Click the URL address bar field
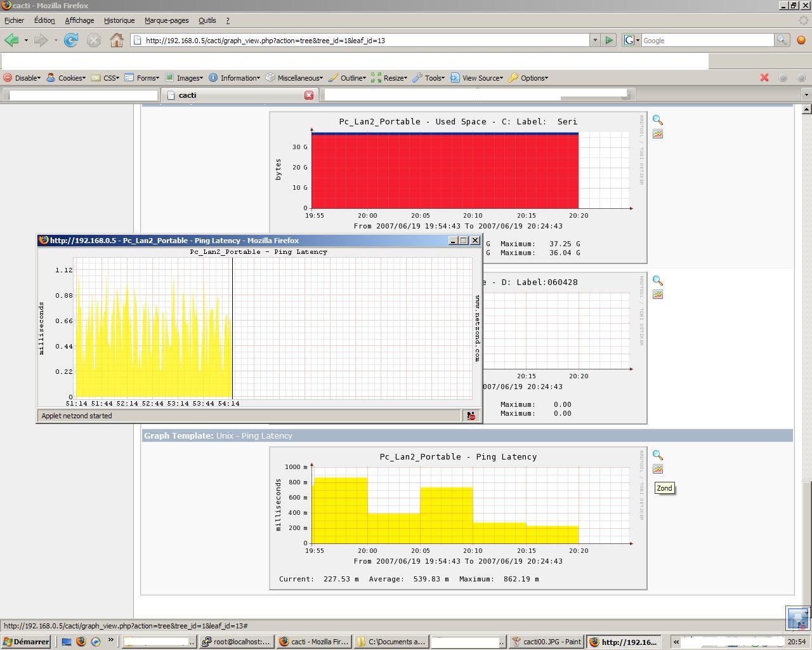Viewport: 812px width, 650px height. click(362, 40)
